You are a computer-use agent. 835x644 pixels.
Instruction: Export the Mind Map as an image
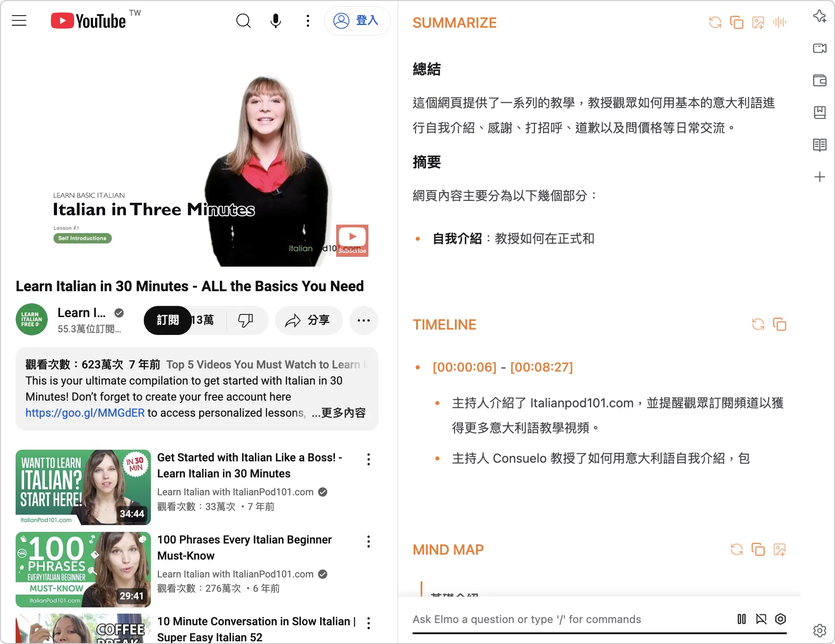780,549
